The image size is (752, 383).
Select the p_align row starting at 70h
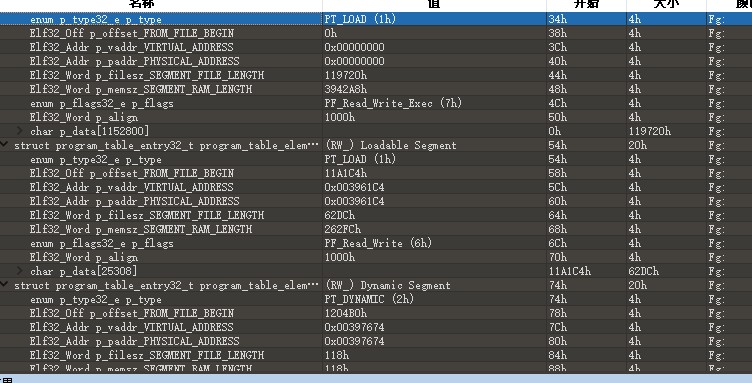click(x=376, y=257)
